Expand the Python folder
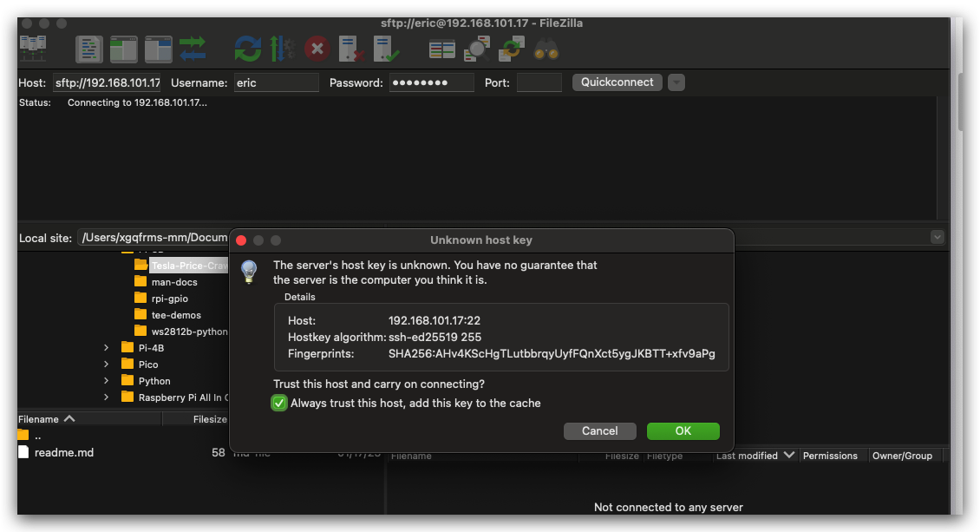 coord(107,381)
